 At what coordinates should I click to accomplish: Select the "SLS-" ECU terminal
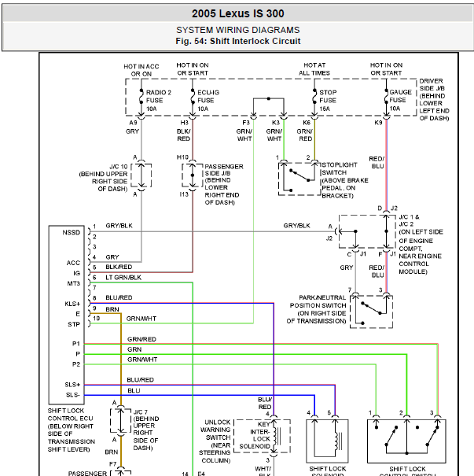click(x=73, y=395)
